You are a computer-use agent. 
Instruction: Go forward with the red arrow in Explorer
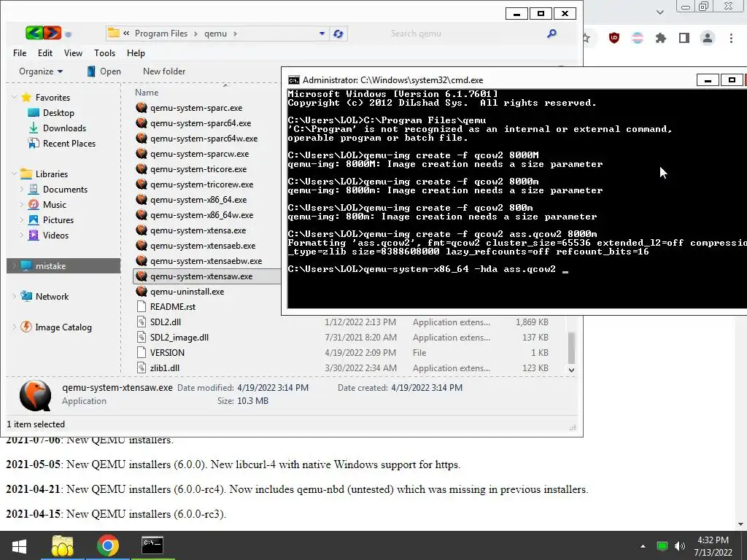53,33
